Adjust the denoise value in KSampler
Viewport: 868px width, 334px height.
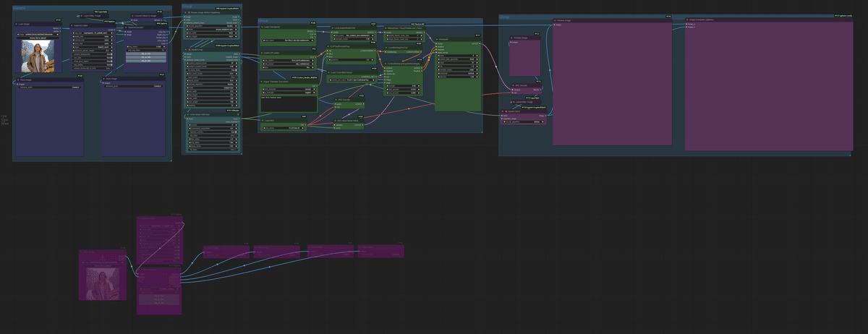457,77
